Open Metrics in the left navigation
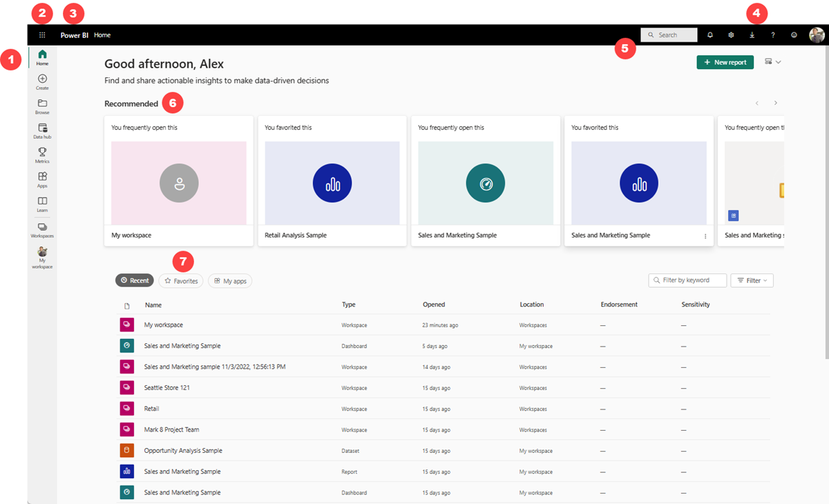Screen dimensions: 829x504 click(42, 155)
